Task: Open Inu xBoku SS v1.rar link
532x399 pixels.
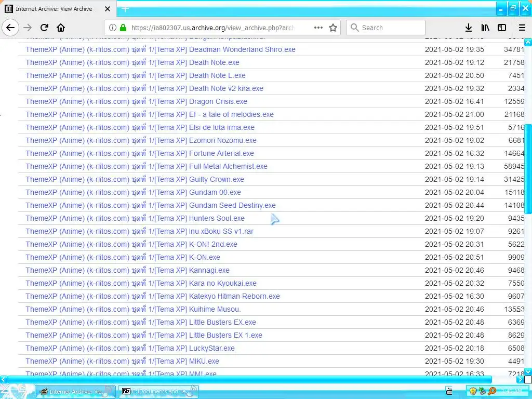Action: click(x=139, y=231)
